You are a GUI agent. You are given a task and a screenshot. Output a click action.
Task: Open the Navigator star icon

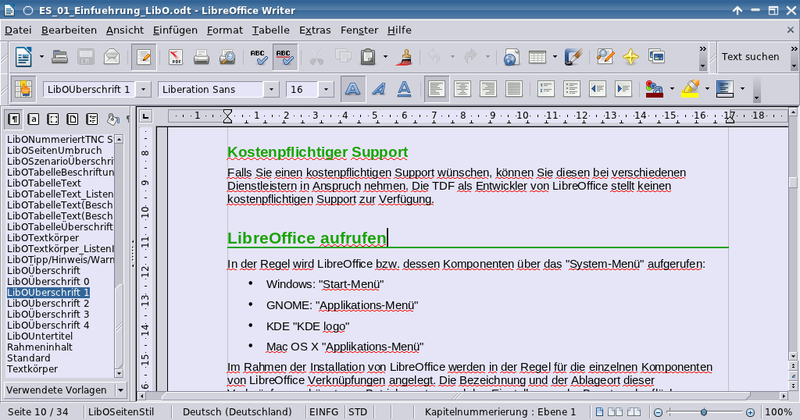coord(631,56)
